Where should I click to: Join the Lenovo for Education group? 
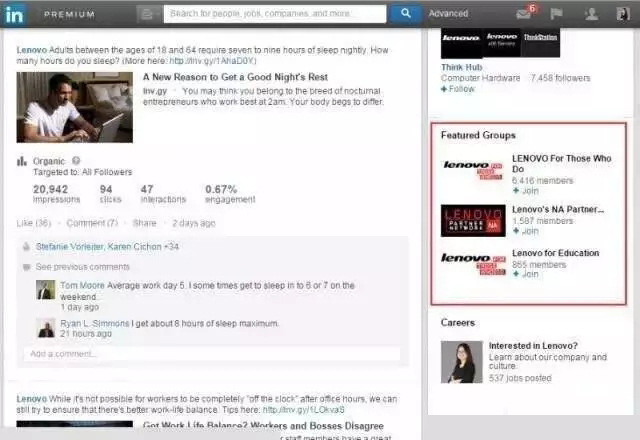pyautogui.click(x=525, y=275)
